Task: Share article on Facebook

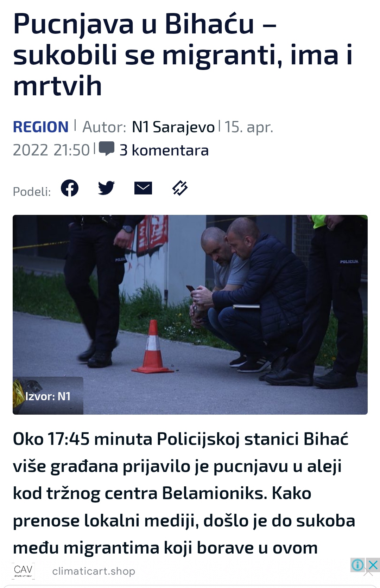Action: (x=70, y=188)
